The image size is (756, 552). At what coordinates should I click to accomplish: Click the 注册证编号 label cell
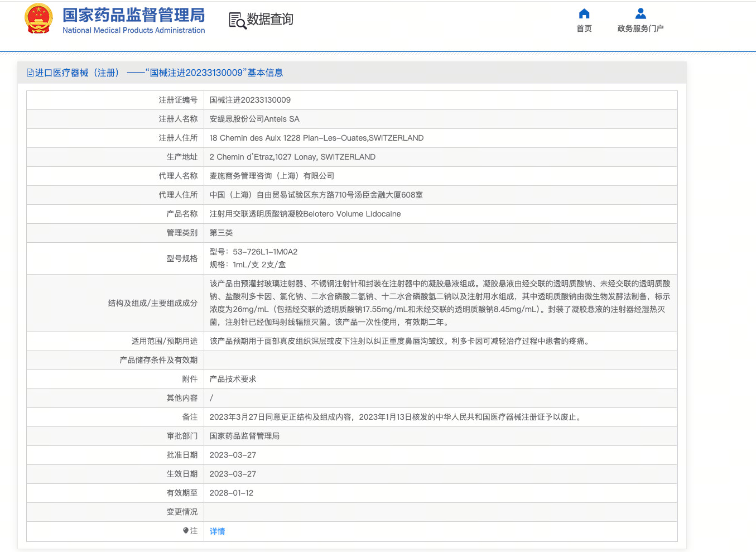pos(115,100)
